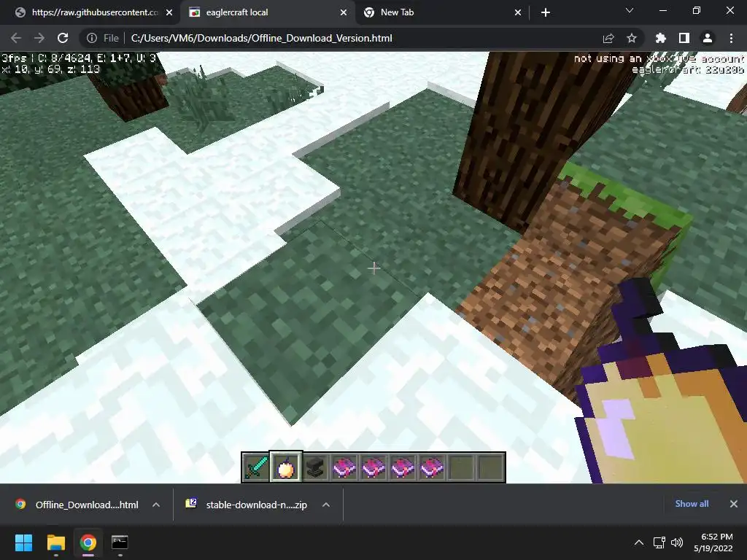Screen dimensions: 747x560
Task: Click the crosshair on the grass block
Action: coord(374,268)
